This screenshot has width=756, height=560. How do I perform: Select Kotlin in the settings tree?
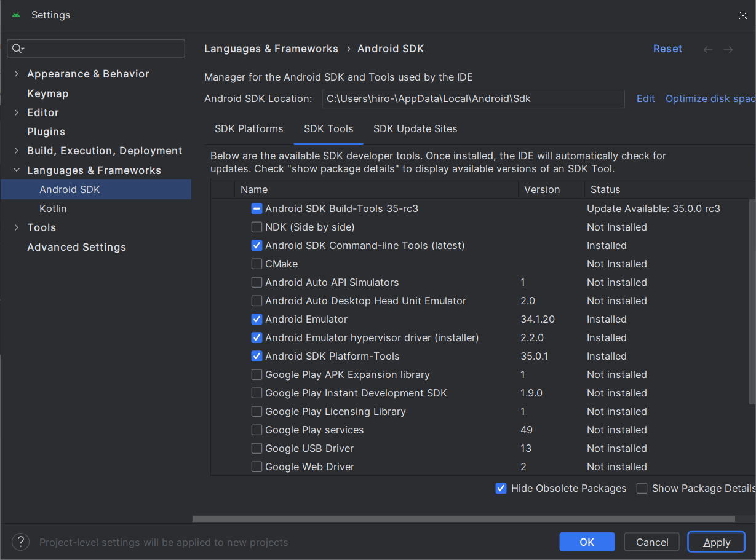pyautogui.click(x=53, y=208)
